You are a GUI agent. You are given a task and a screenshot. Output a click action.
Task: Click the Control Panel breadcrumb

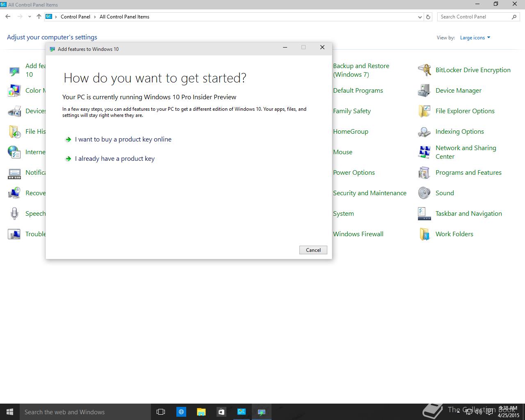(x=75, y=17)
